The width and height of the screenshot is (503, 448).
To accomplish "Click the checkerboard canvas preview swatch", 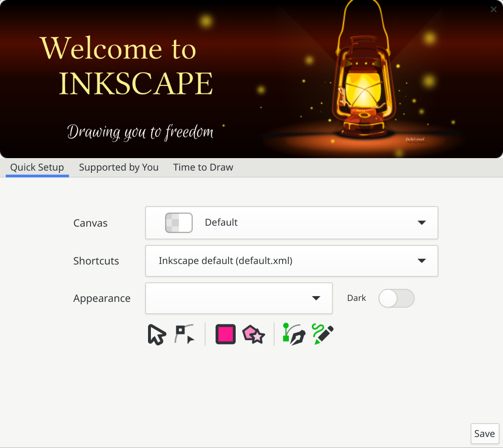I will coord(179,223).
